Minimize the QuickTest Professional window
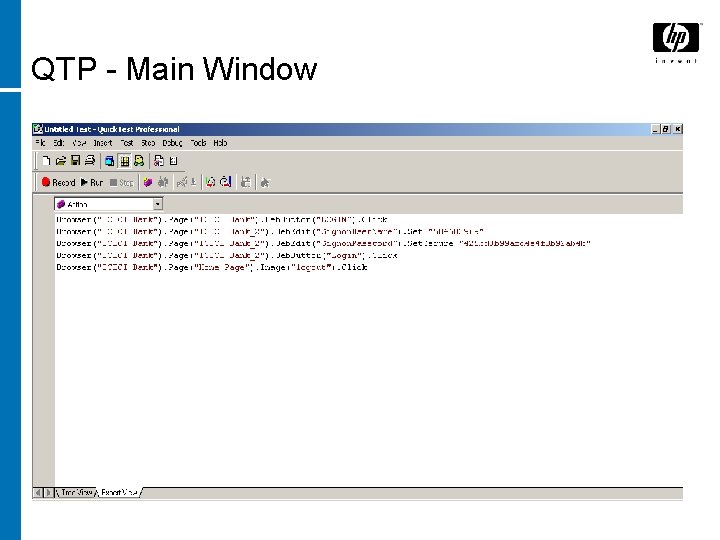This screenshot has height=540, width=720. point(656,129)
